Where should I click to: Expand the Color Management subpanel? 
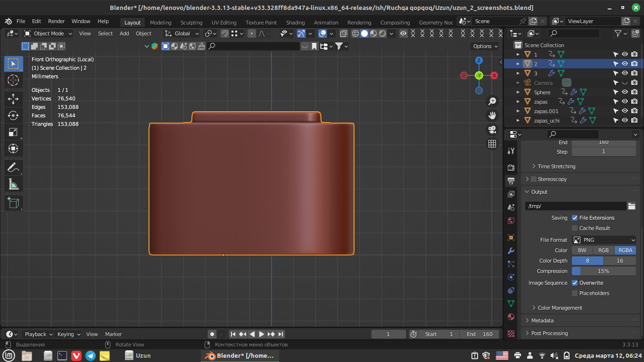point(560,308)
